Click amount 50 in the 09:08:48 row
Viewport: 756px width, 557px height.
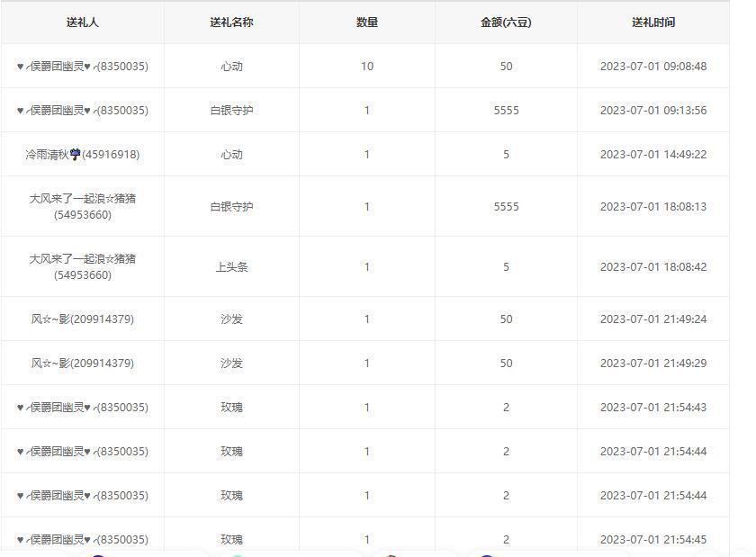coord(506,66)
